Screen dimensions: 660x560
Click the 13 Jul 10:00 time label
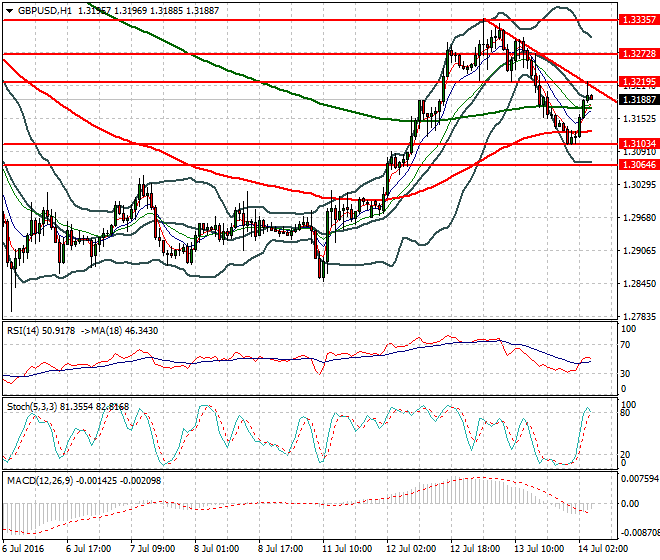539,549
